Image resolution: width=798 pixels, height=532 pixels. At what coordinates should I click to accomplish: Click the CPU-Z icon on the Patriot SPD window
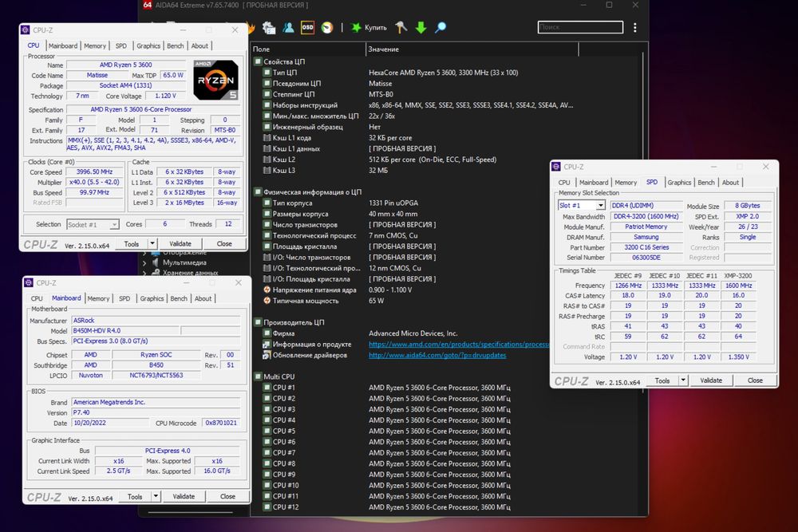tap(556, 167)
